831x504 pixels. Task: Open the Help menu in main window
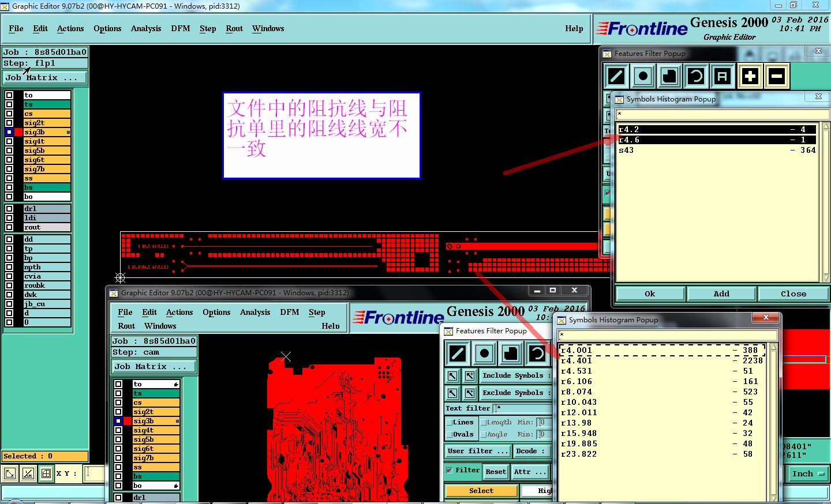pos(574,28)
